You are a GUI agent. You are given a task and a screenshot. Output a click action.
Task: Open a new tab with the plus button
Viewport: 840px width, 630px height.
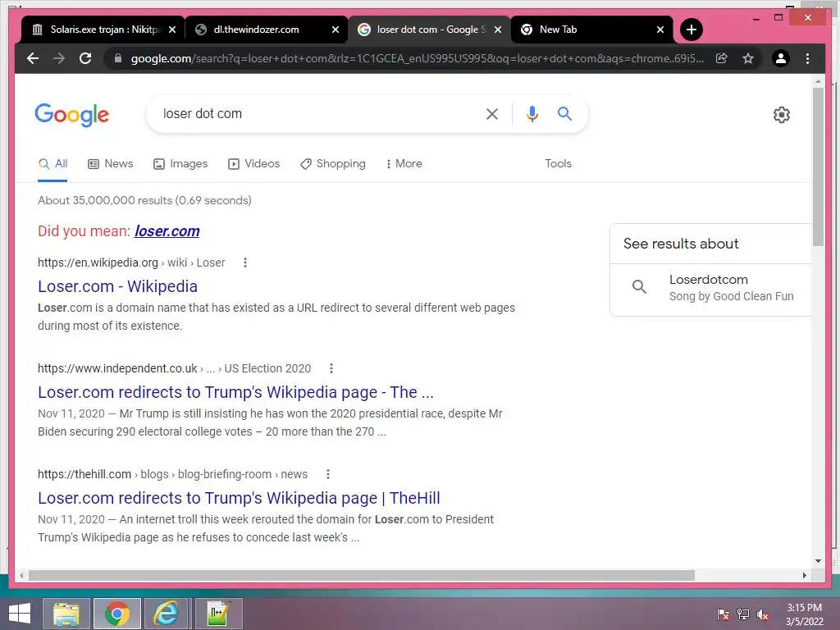(691, 30)
